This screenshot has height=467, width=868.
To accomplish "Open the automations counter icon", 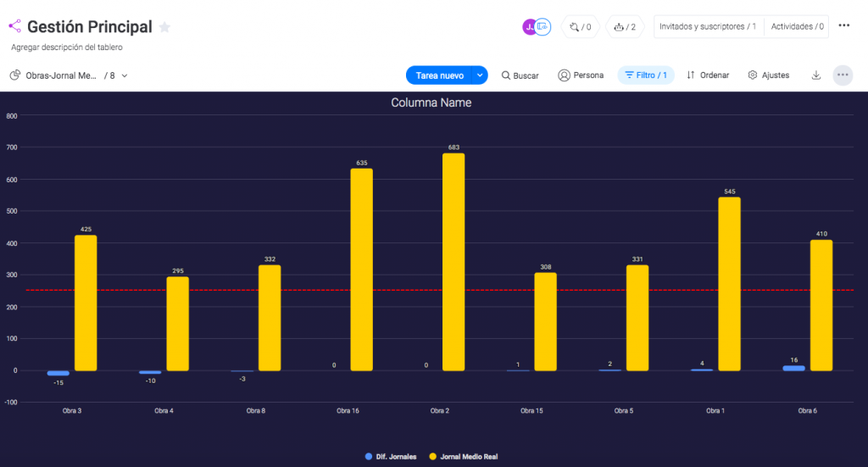I will 581,27.
